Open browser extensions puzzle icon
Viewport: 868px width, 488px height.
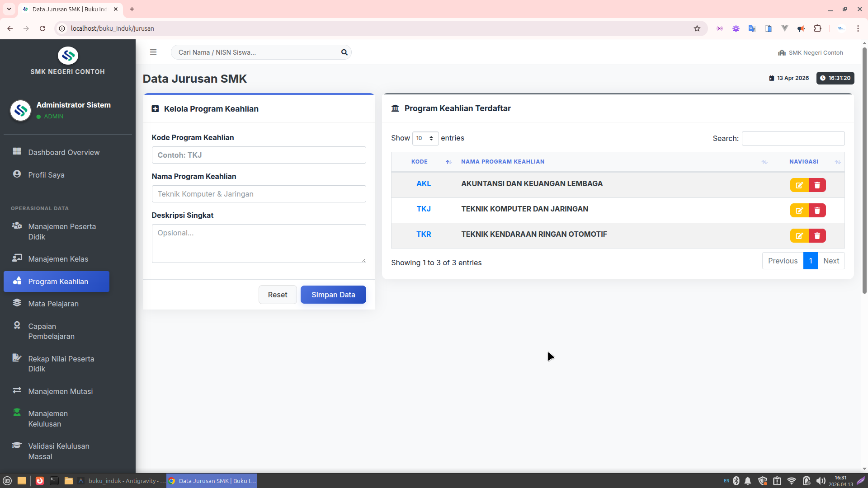817,28
